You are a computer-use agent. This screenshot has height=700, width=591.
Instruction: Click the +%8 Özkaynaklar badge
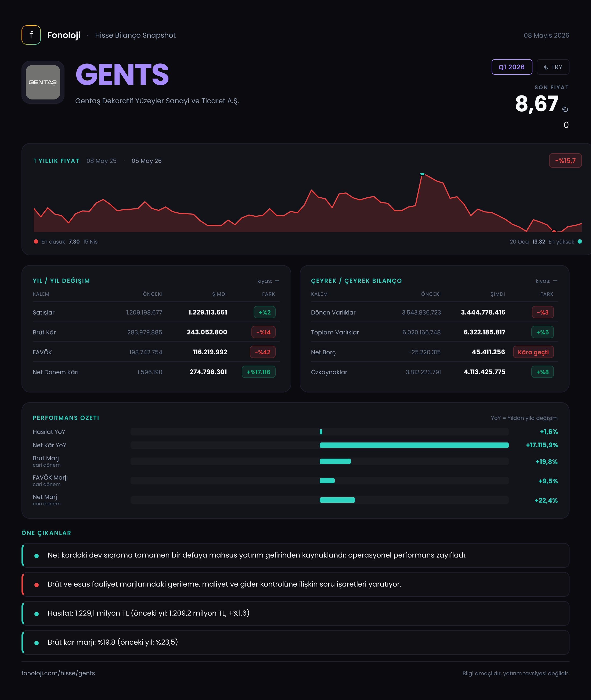tap(542, 372)
